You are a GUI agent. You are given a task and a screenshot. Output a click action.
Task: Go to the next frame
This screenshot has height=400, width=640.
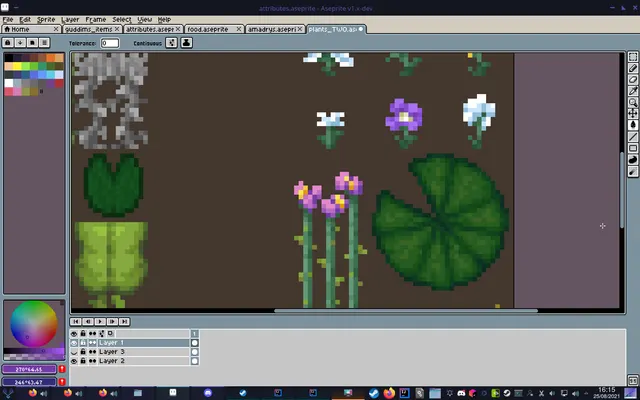[112, 322]
